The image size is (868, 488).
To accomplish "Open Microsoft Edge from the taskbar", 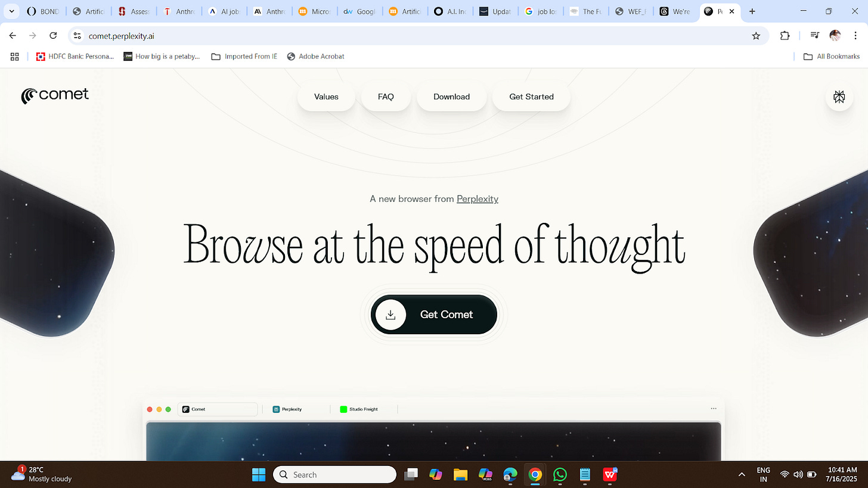I will click(510, 474).
